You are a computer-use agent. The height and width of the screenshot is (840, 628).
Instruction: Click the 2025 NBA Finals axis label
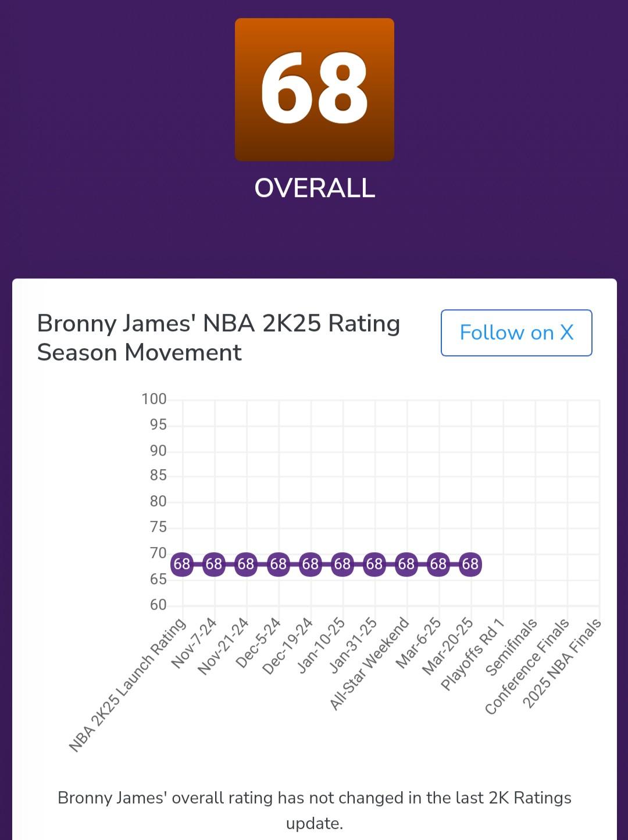pos(562,663)
